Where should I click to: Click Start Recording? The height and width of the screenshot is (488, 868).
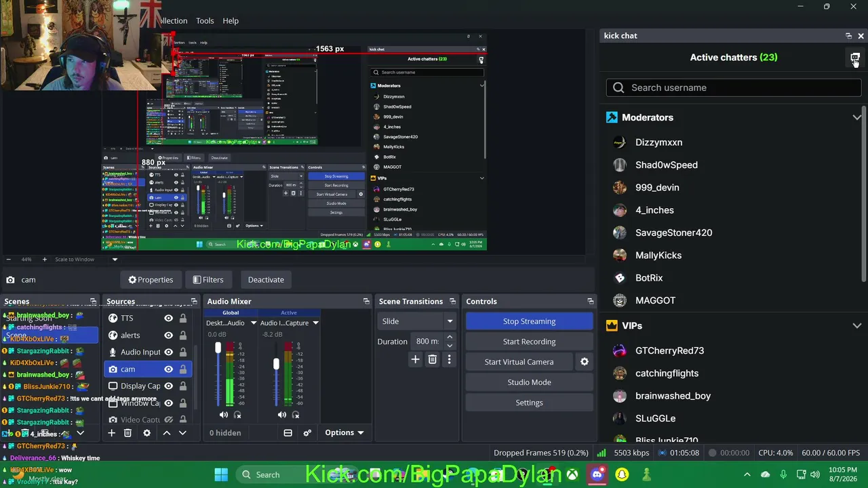pyautogui.click(x=529, y=342)
